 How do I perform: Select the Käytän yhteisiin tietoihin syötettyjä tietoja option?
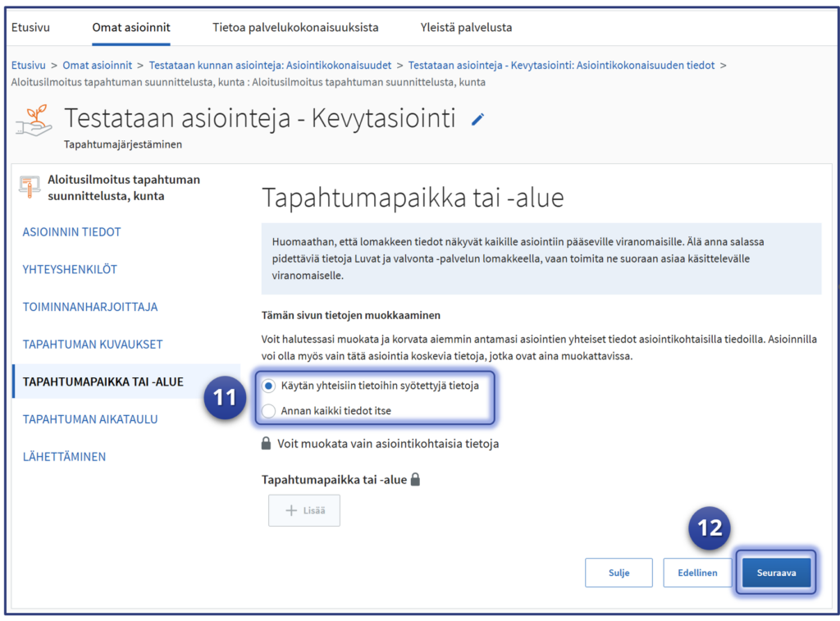click(268, 386)
